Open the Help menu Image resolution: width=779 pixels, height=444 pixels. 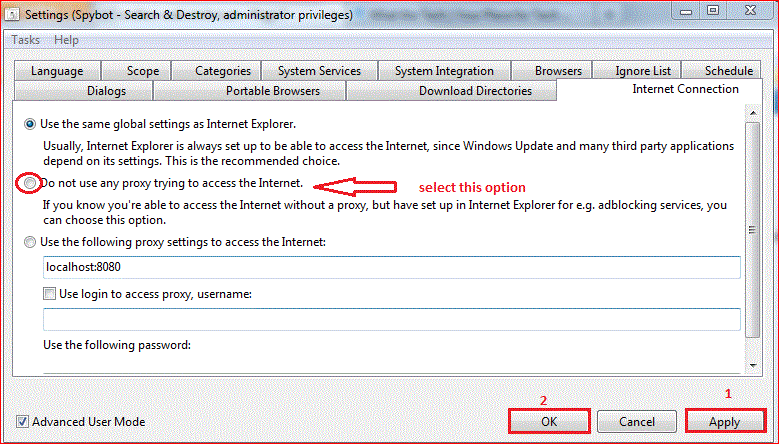point(66,40)
